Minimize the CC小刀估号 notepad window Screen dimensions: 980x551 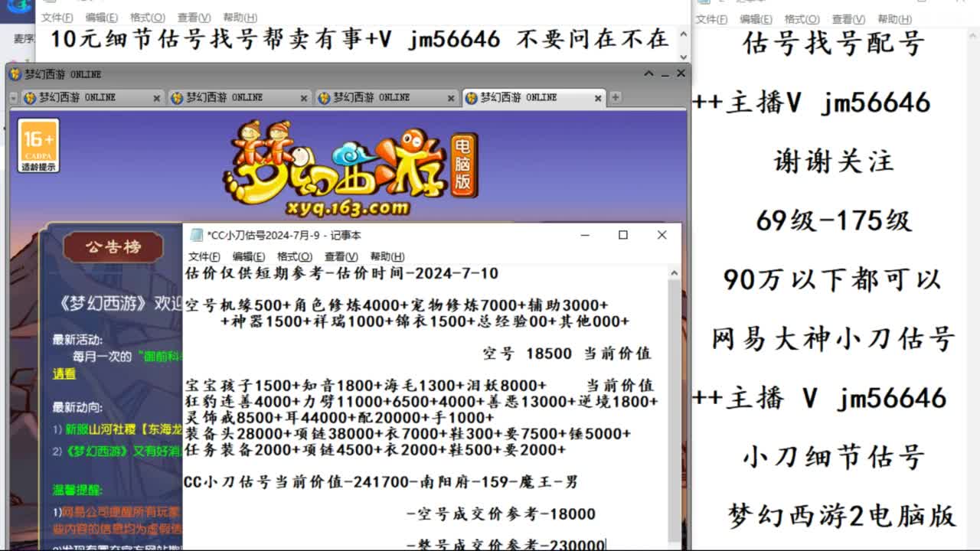tap(583, 235)
